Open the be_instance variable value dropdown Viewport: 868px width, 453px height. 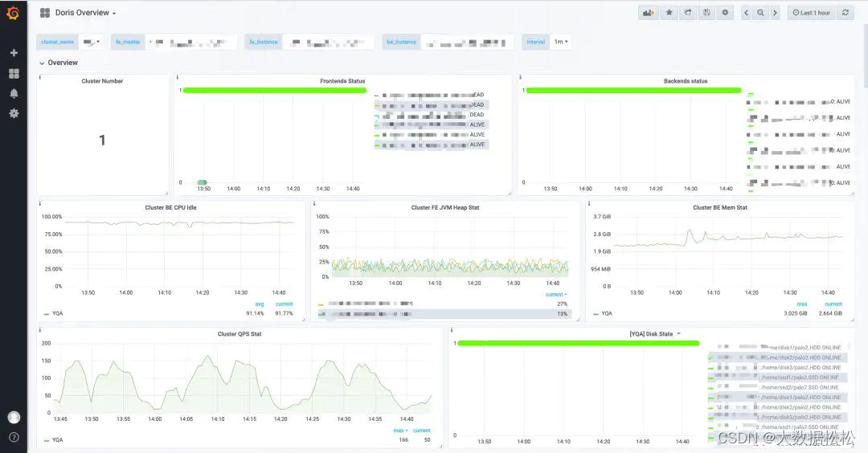467,42
